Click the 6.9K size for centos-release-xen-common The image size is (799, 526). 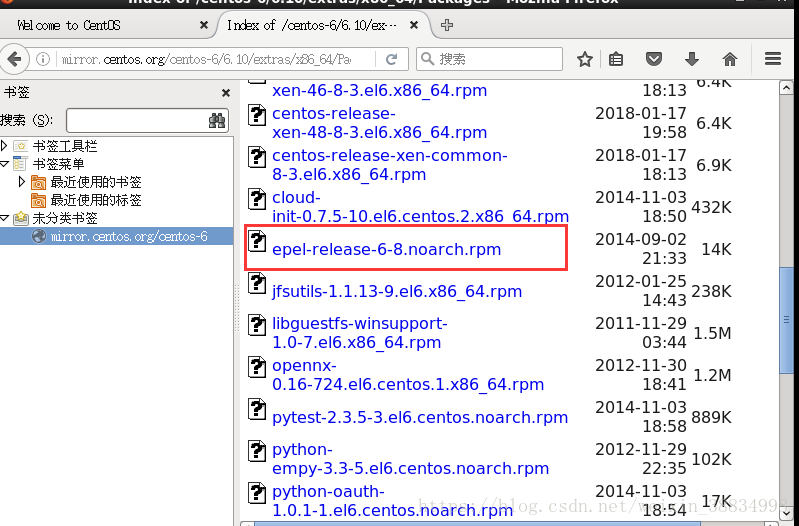pos(714,165)
